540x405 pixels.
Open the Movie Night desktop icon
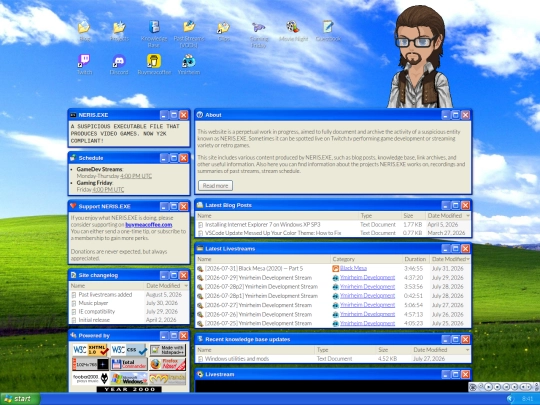[293, 31]
